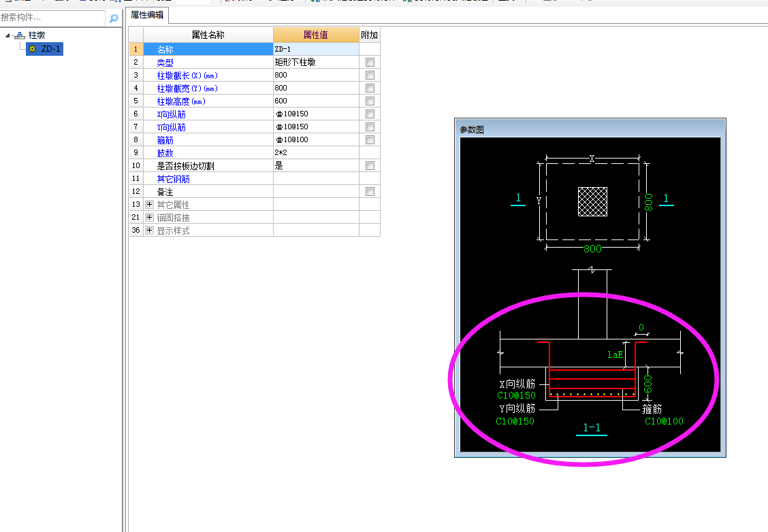Image resolution: width=768 pixels, height=532 pixels.
Task: Click the 类型 property label
Action: click(165, 63)
